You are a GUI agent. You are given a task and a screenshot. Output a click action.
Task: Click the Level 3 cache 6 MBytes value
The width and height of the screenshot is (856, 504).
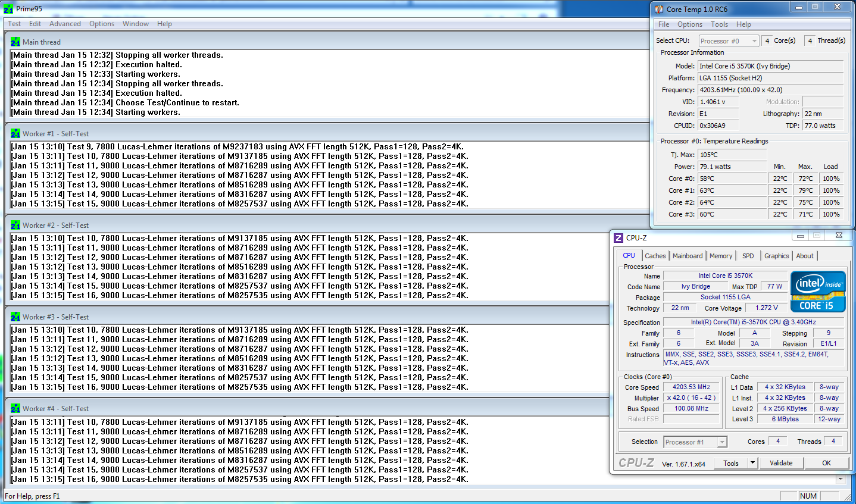coord(785,419)
